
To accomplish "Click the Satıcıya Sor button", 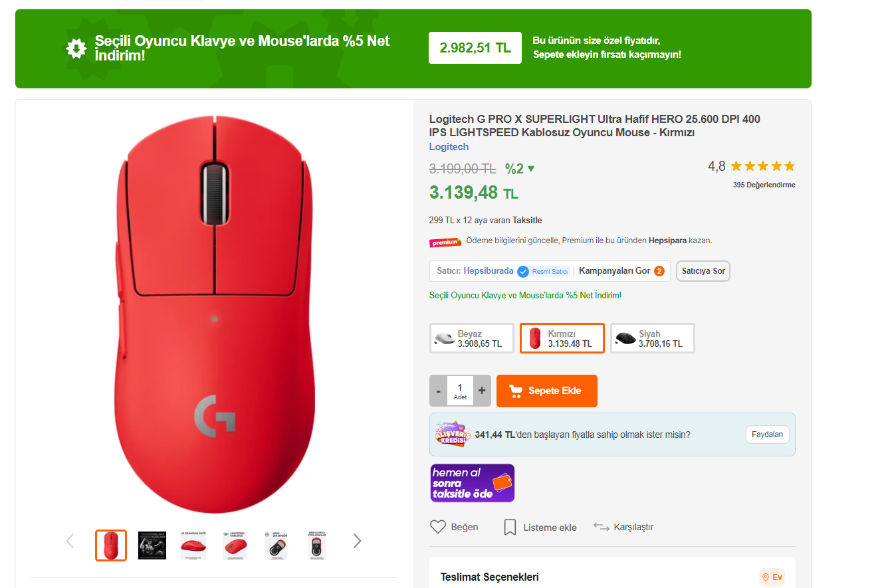I will [x=703, y=271].
